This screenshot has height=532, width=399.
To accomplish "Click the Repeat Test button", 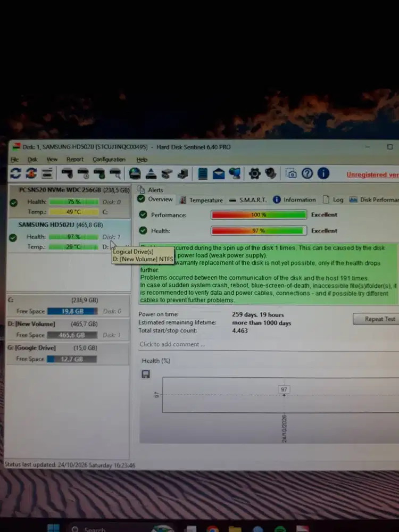I will 376,319.
